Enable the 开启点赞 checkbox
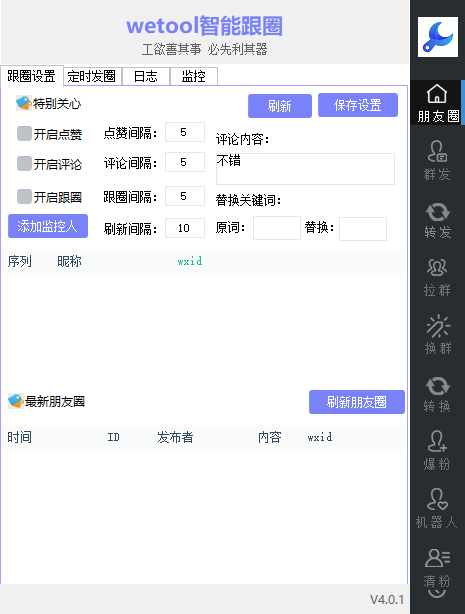 pos(24,134)
